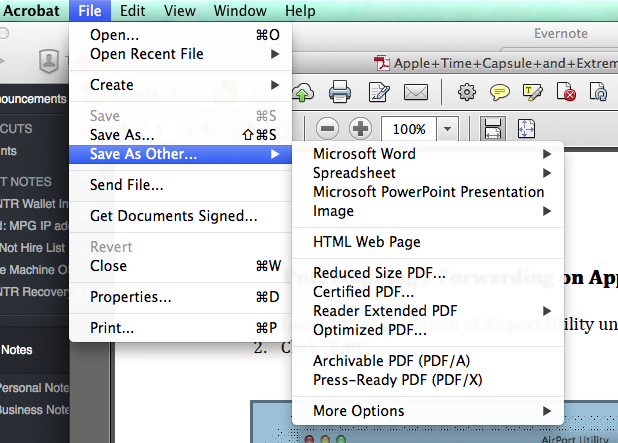Select fit width scrolling mode icon
The image size is (618, 443).
(x=493, y=128)
